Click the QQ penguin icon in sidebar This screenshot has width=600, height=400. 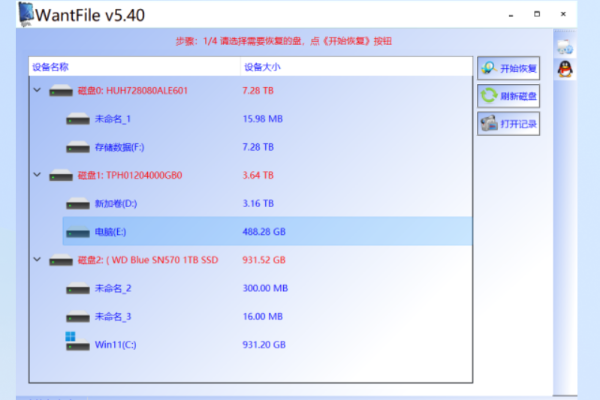pos(564,69)
